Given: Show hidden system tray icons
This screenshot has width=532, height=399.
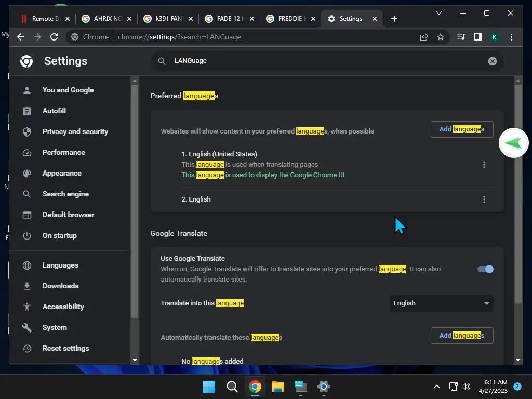Looking at the screenshot, I should pos(437,387).
